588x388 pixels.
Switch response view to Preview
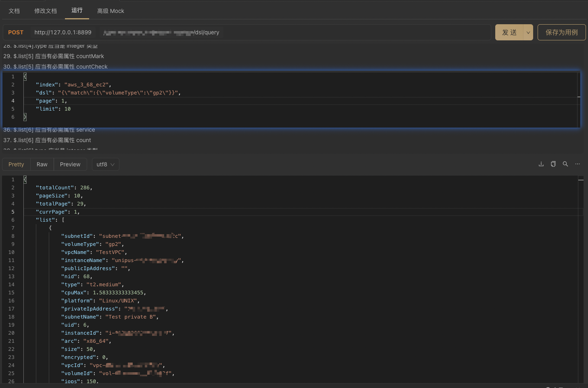tap(70, 164)
